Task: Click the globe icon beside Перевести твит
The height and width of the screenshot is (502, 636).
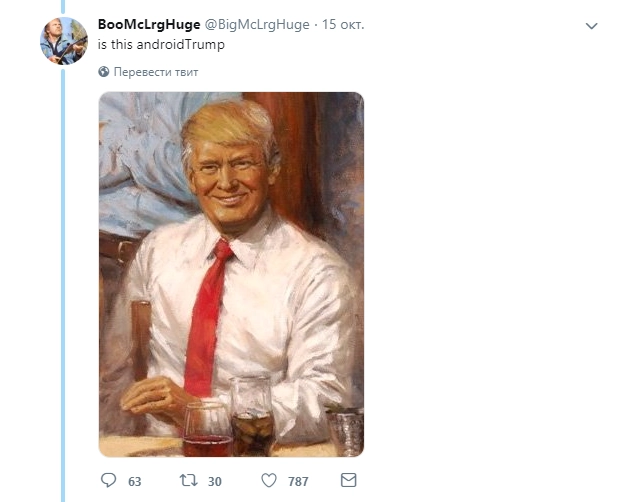Action: point(104,72)
